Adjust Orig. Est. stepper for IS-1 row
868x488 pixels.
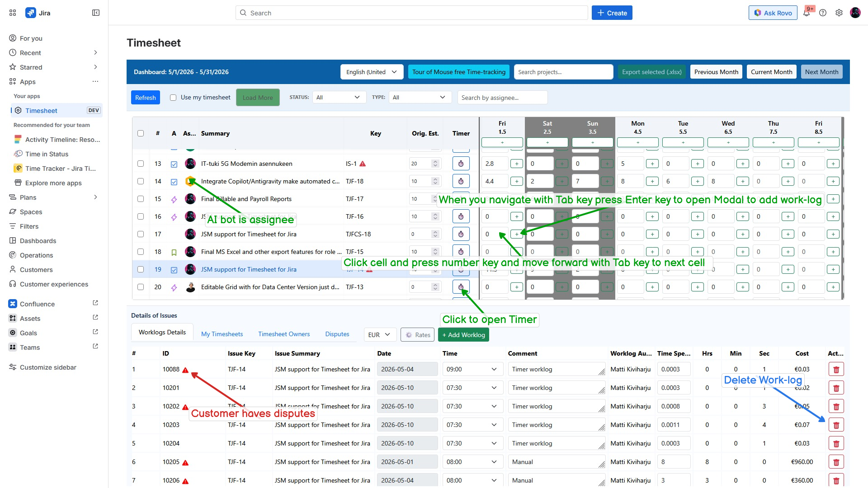[435, 164]
